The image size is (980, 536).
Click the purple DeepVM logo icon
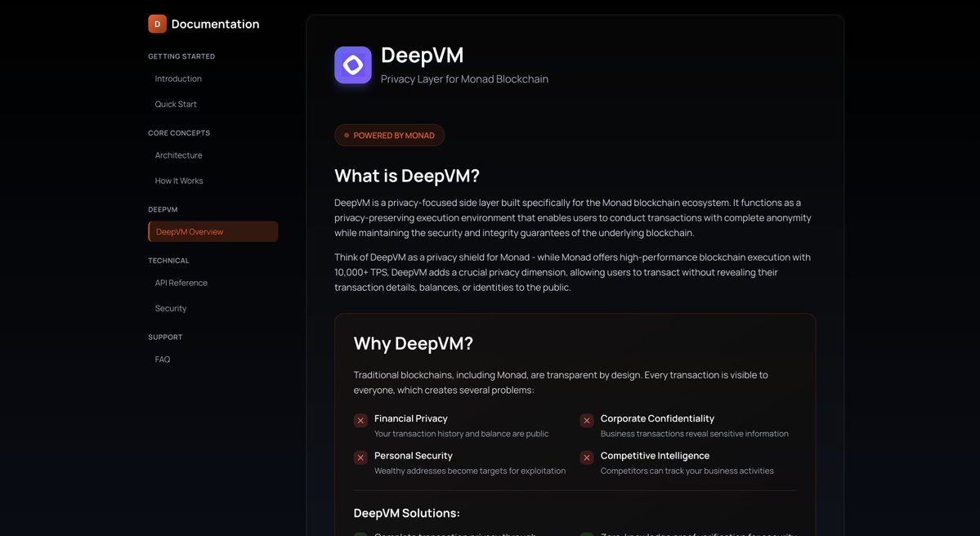click(353, 65)
